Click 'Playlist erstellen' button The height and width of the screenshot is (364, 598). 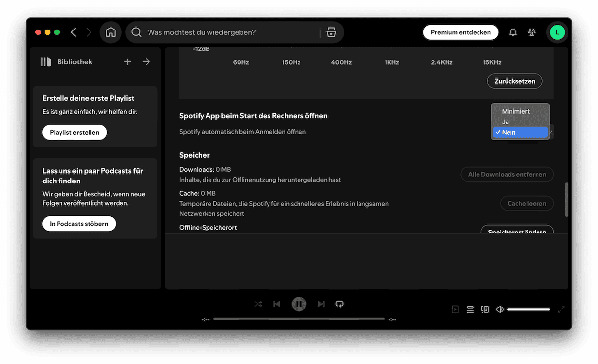coord(75,132)
